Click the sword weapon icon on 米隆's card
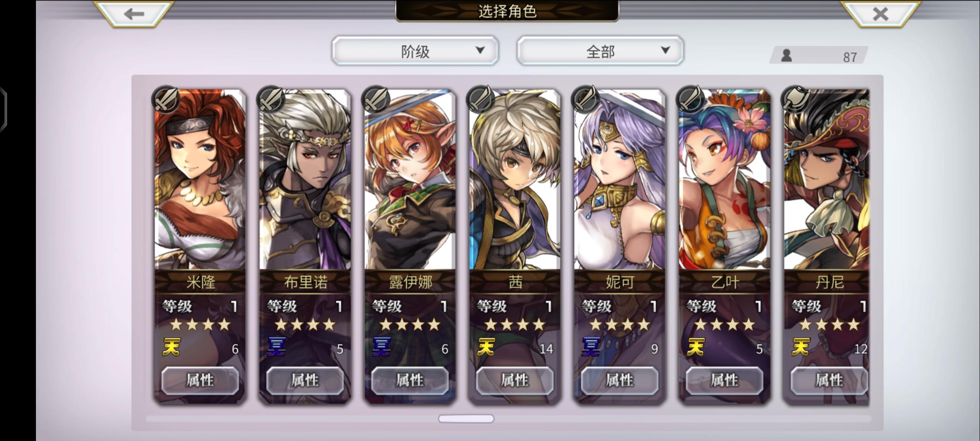This screenshot has height=441, width=980. [x=165, y=99]
